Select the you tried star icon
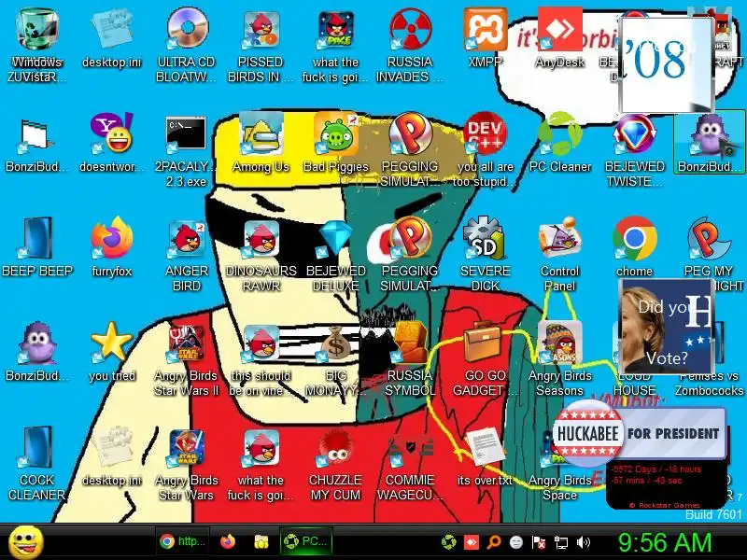This screenshot has width=747, height=560. point(112,343)
